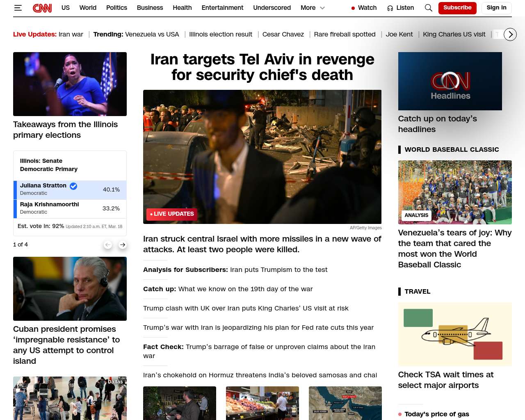Screen dimensions: 525x420
Task: Open Analysis for Subscribers: Trumpism story
Action: click(235, 269)
